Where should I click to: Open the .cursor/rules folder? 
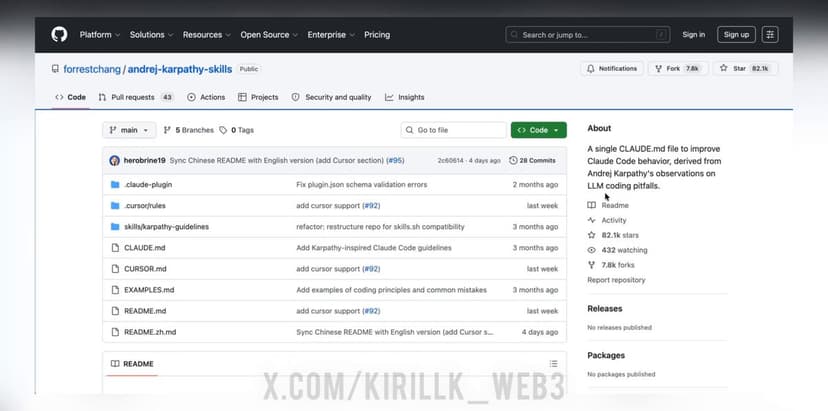pos(145,206)
